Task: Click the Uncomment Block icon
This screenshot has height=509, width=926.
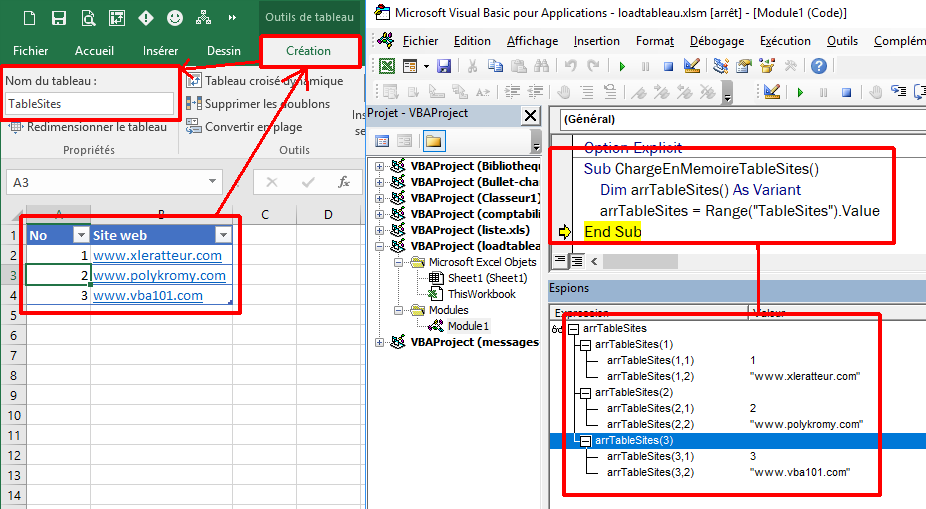Action: coord(610,92)
